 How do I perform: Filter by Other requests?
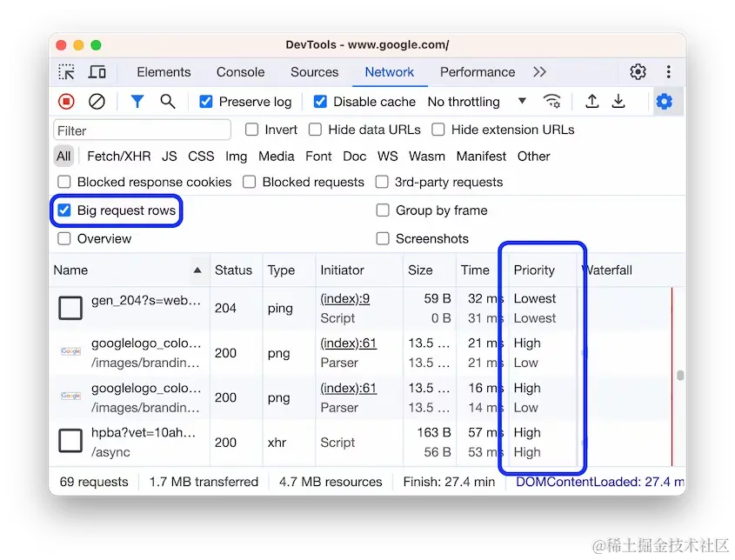(x=533, y=156)
